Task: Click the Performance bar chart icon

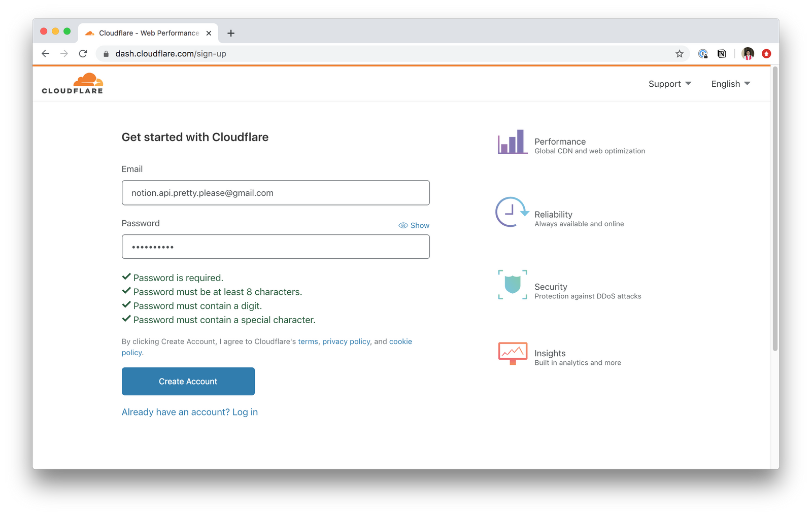Action: [512, 142]
